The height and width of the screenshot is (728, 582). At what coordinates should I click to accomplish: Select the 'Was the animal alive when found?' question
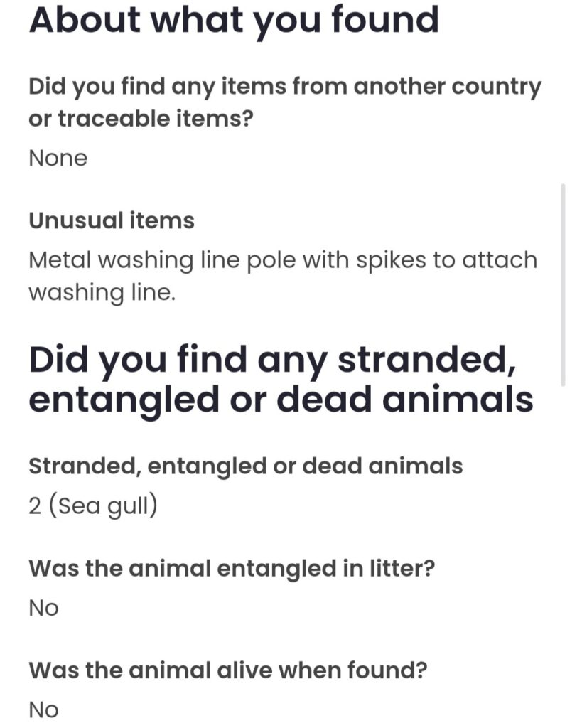click(228, 670)
